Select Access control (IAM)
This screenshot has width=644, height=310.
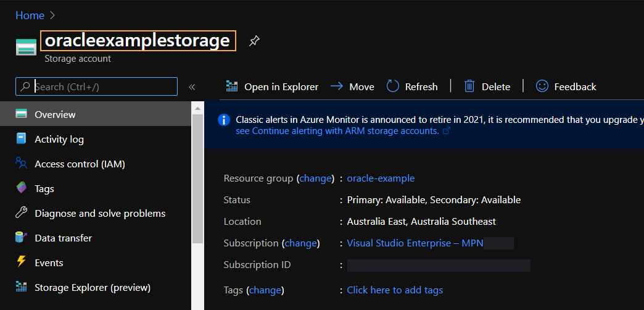pyautogui.click(x=95, y=164)
